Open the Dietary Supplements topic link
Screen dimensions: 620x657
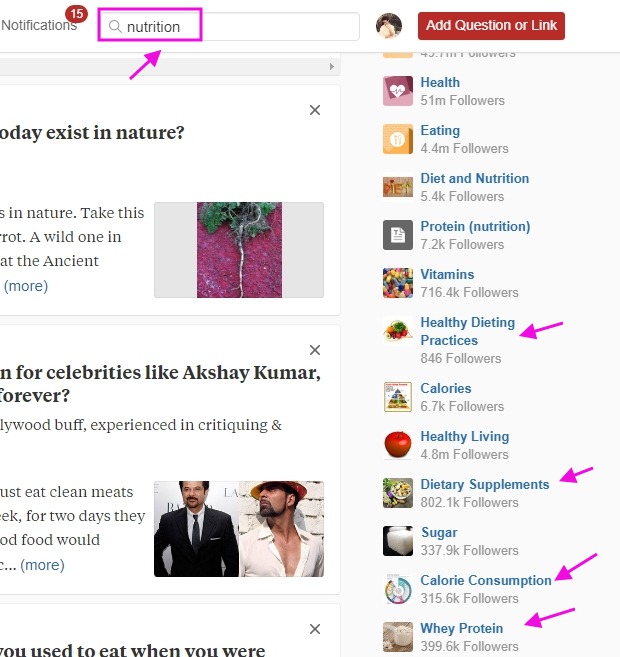pyautogui.click(x=485, y=484)
